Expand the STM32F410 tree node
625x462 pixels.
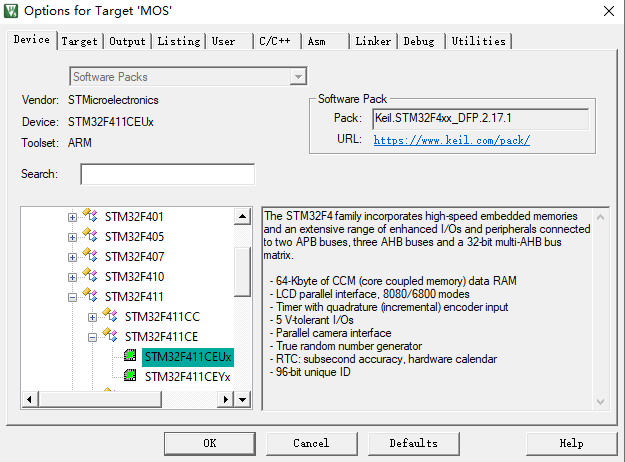(72, 277)
